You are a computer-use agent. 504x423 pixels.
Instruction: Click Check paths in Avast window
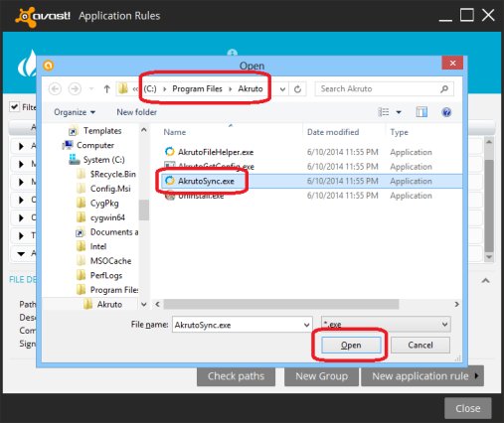(x=236, y=376)
